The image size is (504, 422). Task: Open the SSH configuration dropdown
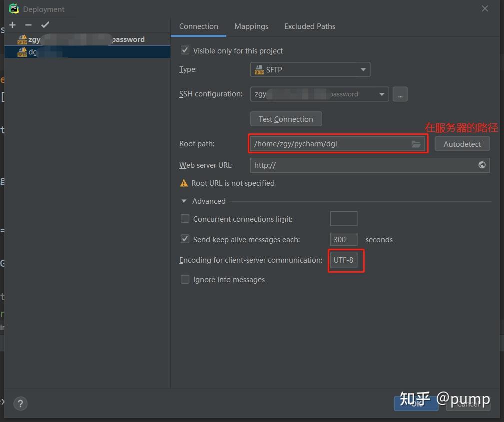point(382,94)
